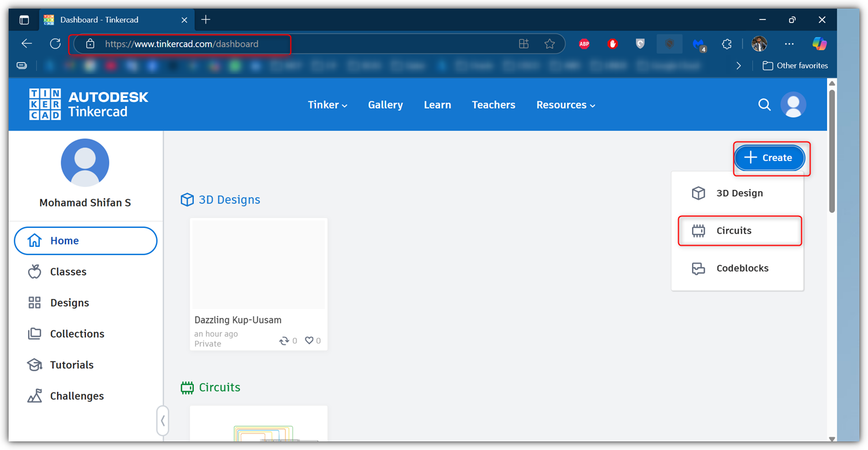Reload the page with the refresh icon

[x=55, y=44]
